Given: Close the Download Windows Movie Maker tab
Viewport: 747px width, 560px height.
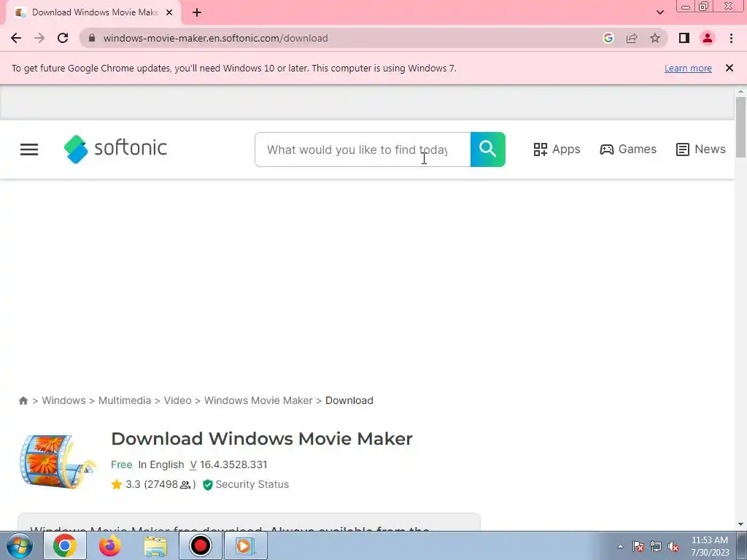Looking at the screenshot, I should [169, 13].
